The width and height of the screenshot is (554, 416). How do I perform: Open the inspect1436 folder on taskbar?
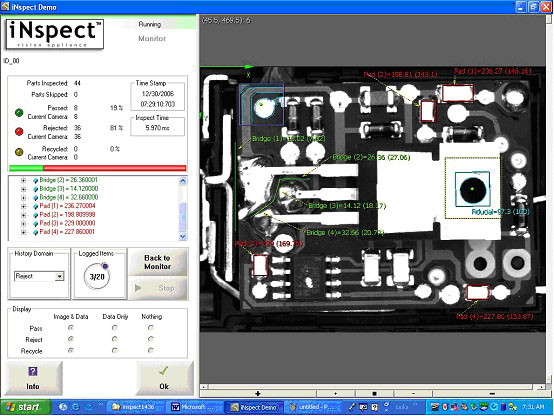135,407
